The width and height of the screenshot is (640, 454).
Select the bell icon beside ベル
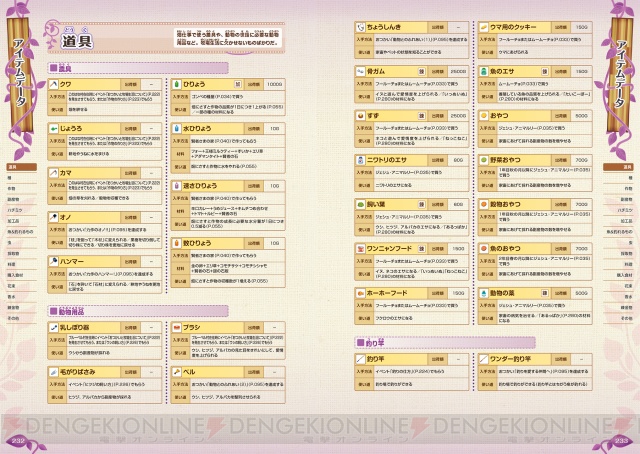tap(177, 372)
